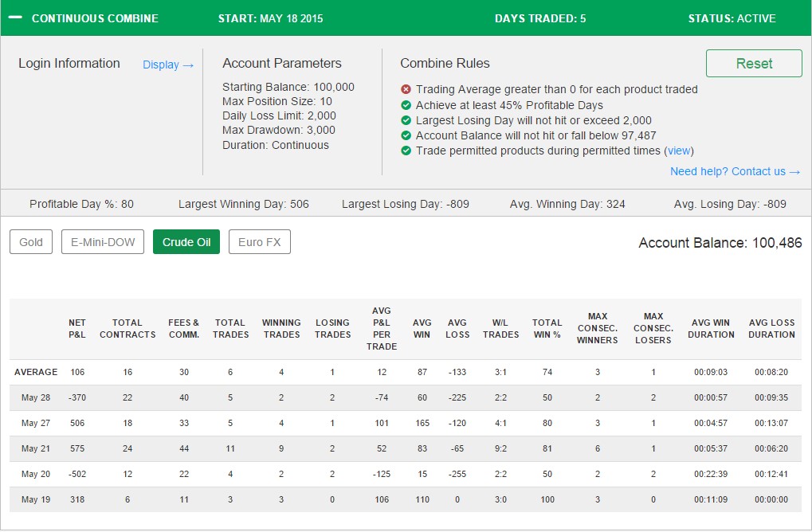Click the May 19 row label
This screenshot has width=812, height=532.
[36, 499]
